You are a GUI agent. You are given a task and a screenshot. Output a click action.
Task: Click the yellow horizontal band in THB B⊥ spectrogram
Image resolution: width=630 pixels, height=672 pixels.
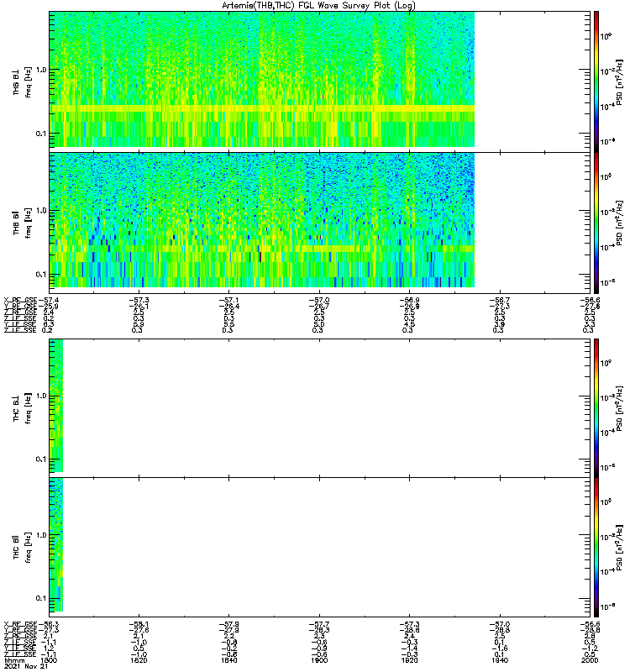pyautogui.click(x=262, y=109)
